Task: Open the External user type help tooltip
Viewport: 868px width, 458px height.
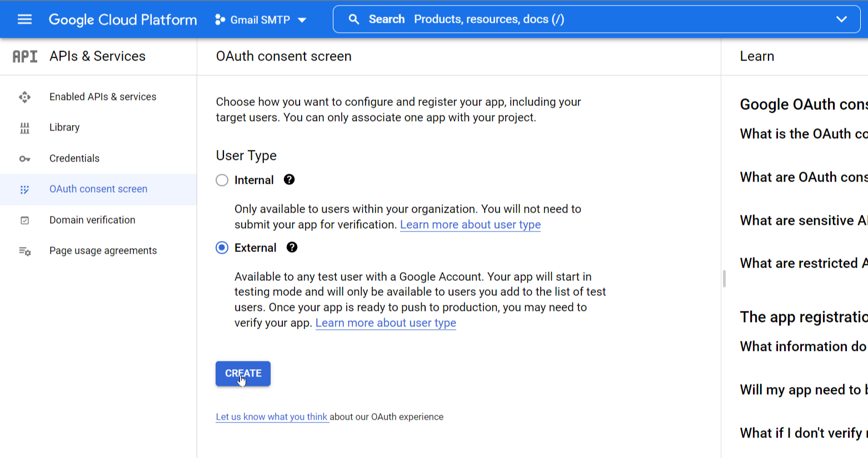Action: tap(292, 247)
